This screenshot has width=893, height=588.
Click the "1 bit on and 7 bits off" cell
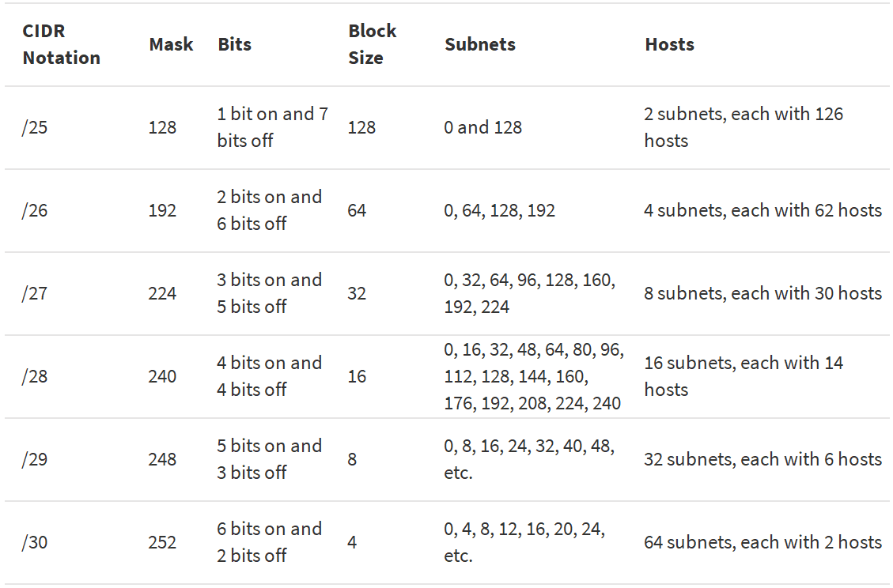click(272, 127)
